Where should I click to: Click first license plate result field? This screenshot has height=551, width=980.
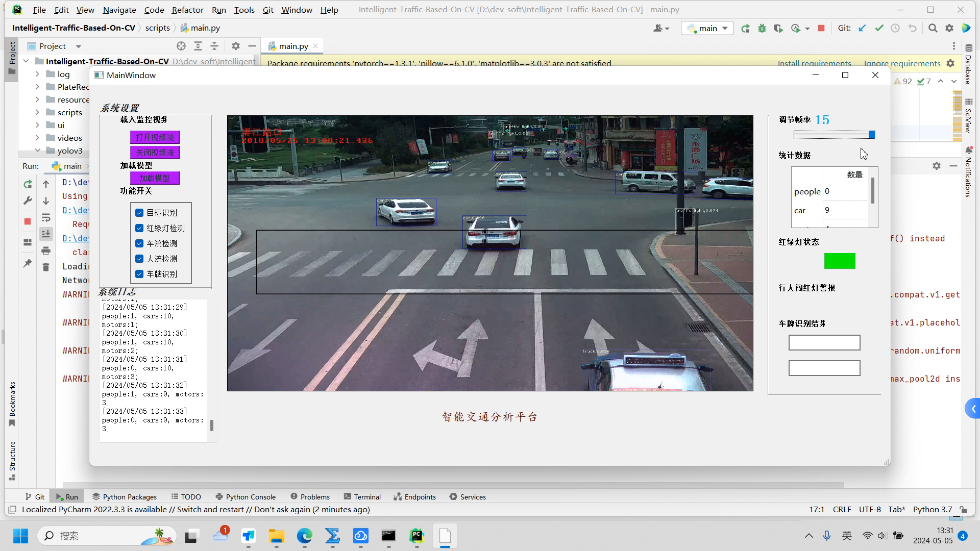tap(824, 342)
